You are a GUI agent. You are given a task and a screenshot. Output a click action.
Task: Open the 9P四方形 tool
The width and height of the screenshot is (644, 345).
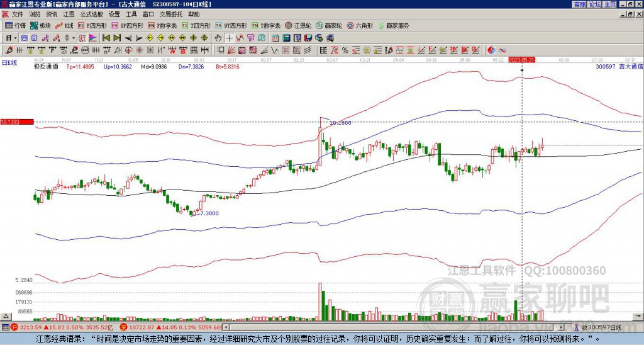tap(128, 25)
